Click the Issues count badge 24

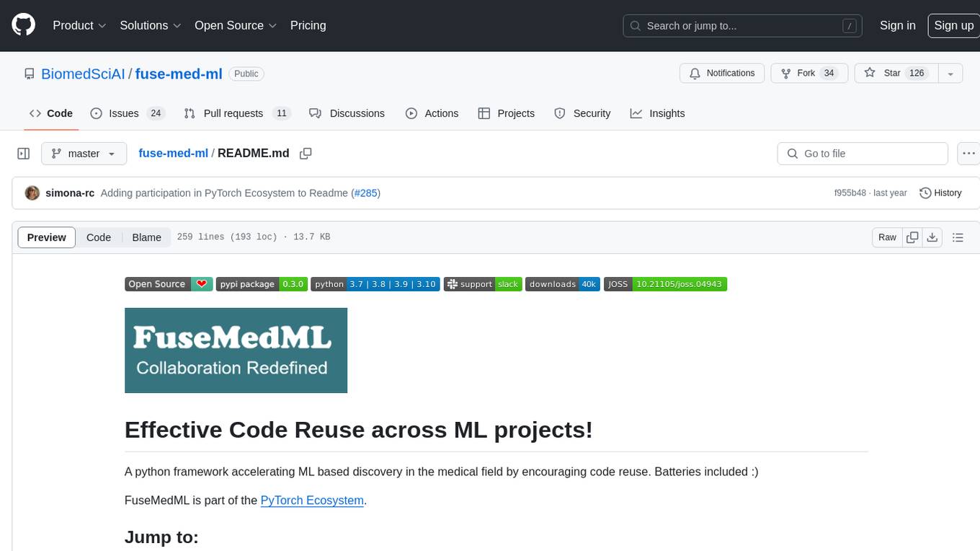click(156, 113)
